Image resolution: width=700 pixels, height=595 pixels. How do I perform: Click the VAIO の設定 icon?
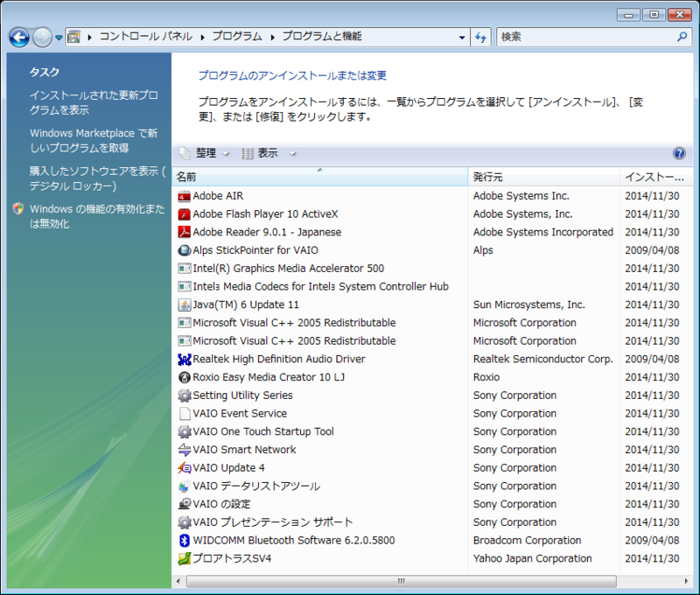[x=184, y=504]
